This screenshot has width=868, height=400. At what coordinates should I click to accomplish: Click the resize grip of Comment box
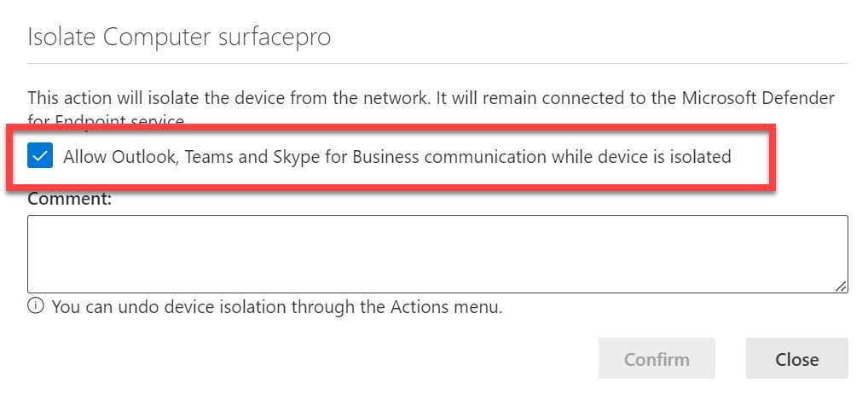[841, 287]
